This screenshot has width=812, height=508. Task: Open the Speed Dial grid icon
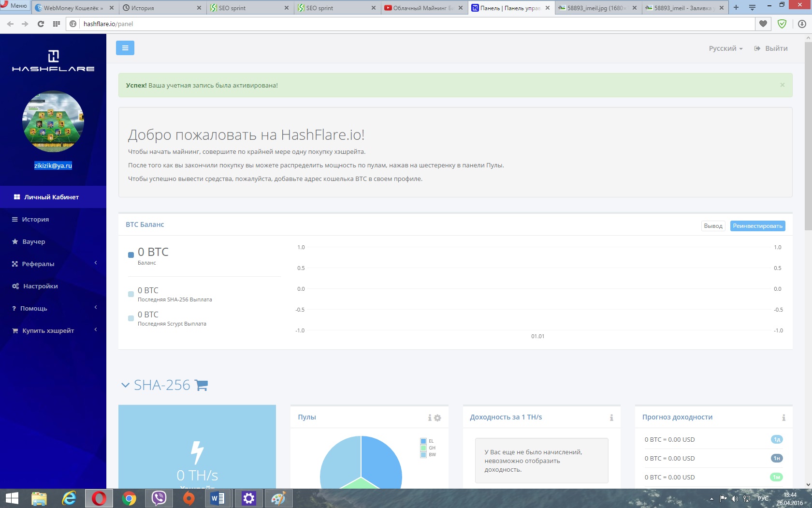tap(57, 24)
